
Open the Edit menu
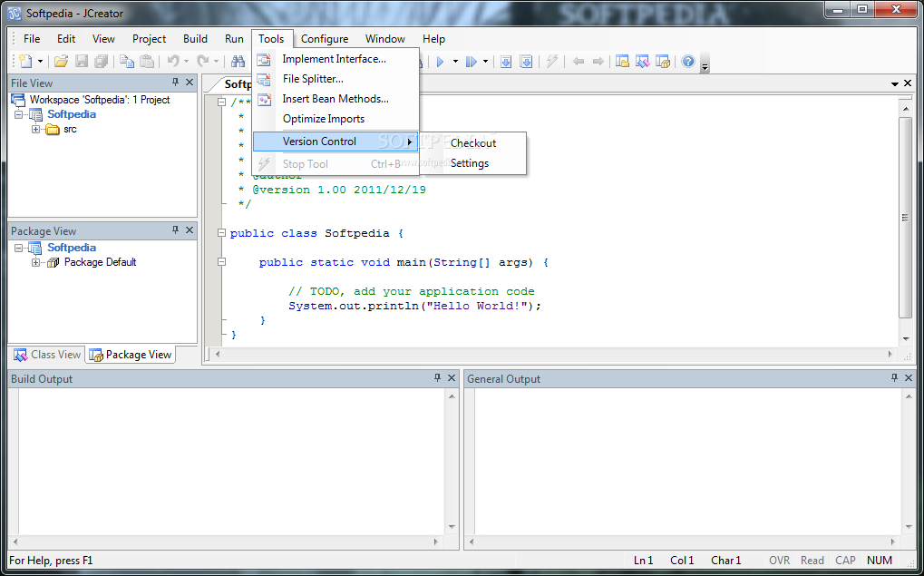click(x=66, y=39)
